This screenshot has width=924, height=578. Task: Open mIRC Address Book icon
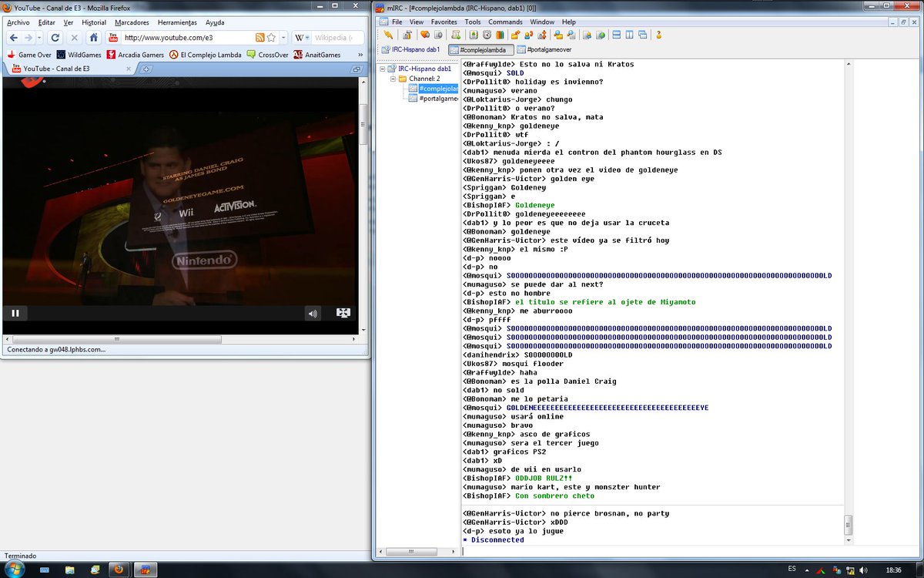[x=474, y=35]
